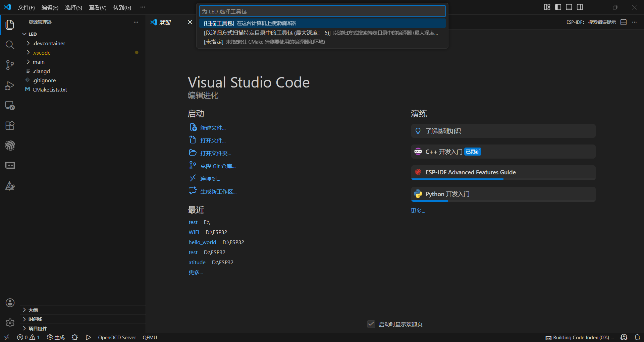Open the Explorer view in activity bar
This screenshot has width=644, height=342.
10,25
